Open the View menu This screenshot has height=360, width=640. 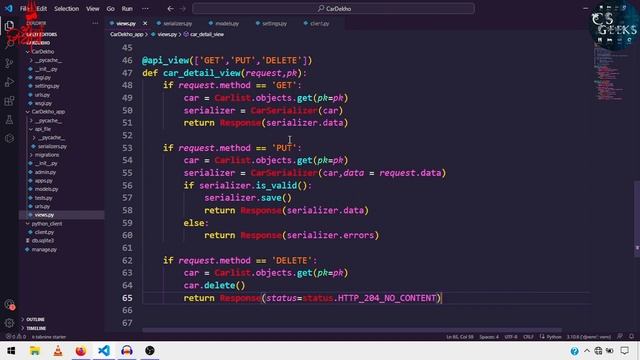[x=93, y=9]
